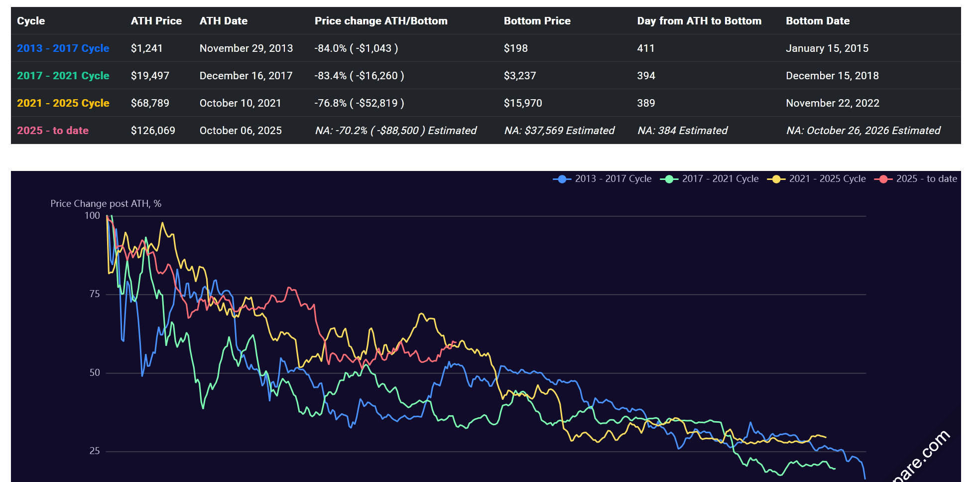Click the -84.0% ( -$1,043 ) cell
The height and width of the screenshot is (482, 980).
tap(356, 48)
